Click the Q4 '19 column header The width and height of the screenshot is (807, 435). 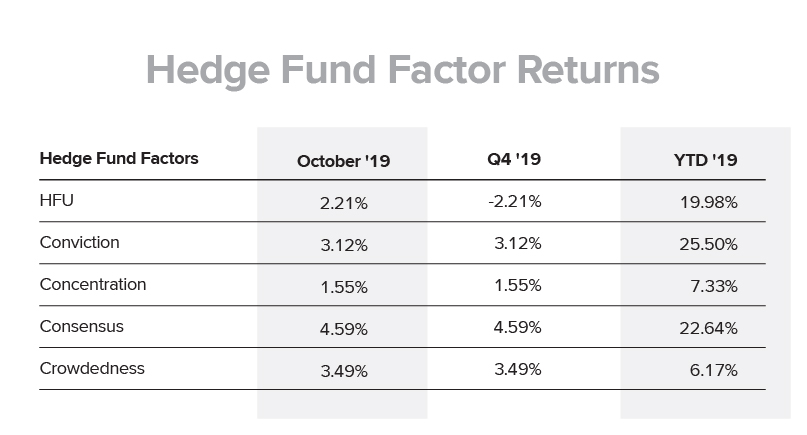[514, 159]
